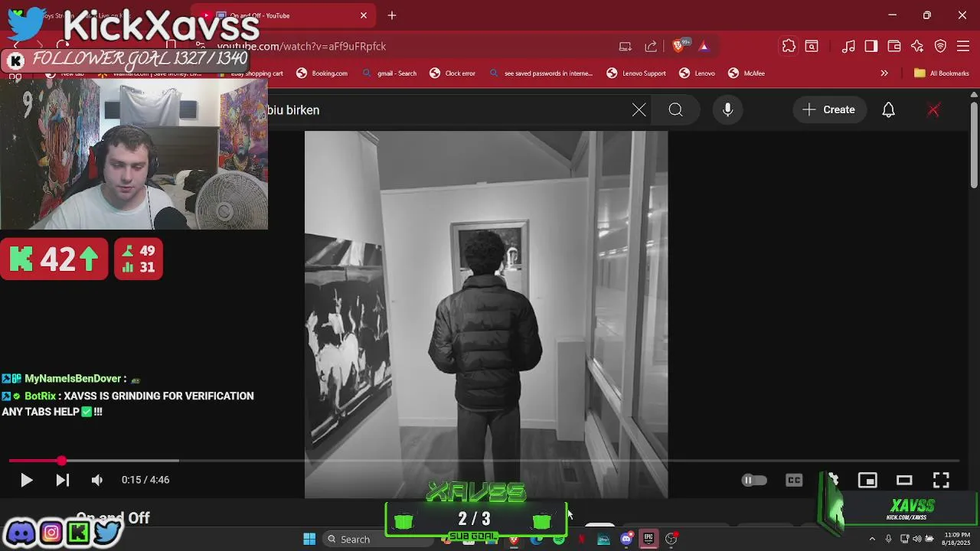Open the 'gmail - Search' bookmark

pyautogui.click(x=389, y=73)
